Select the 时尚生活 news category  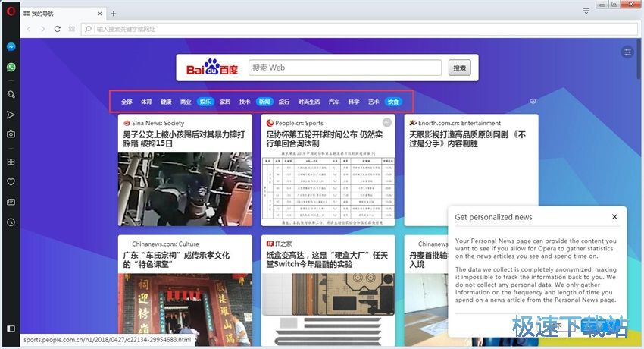309,102
